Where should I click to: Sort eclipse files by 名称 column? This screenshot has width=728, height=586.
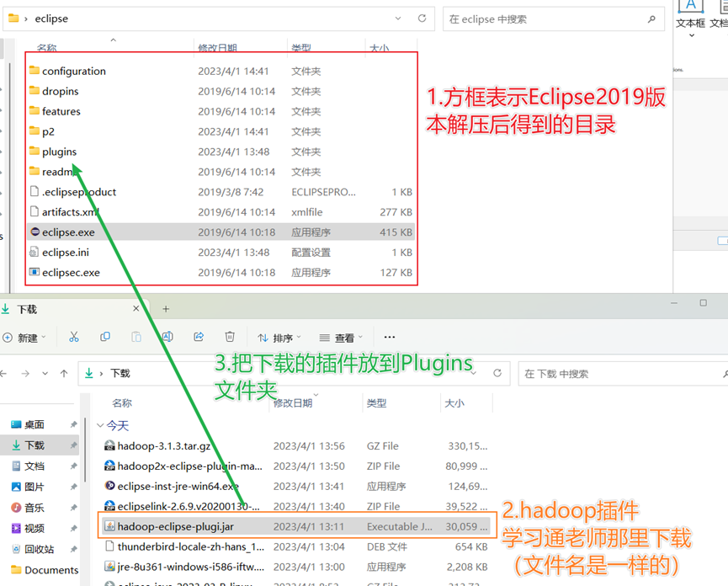[x=47, y=48]
